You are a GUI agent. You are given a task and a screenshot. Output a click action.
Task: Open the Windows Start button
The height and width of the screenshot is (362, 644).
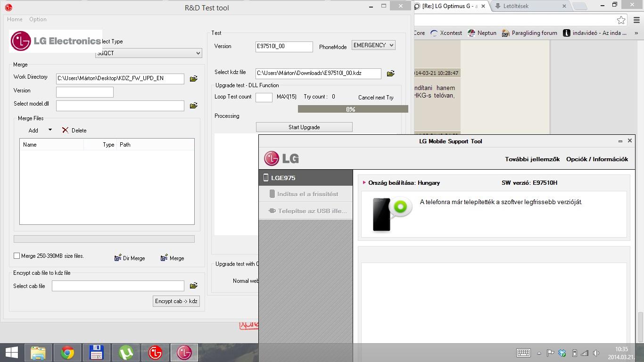tap(12, 353)
